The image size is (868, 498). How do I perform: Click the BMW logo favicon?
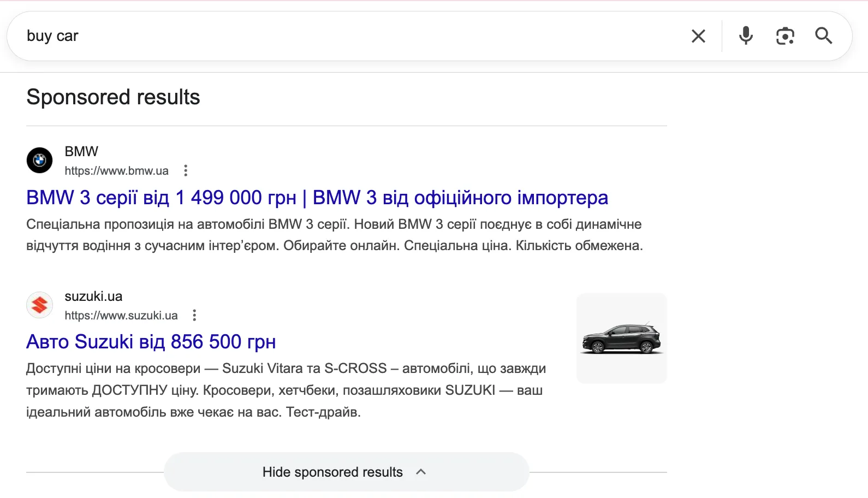[39, 160]
